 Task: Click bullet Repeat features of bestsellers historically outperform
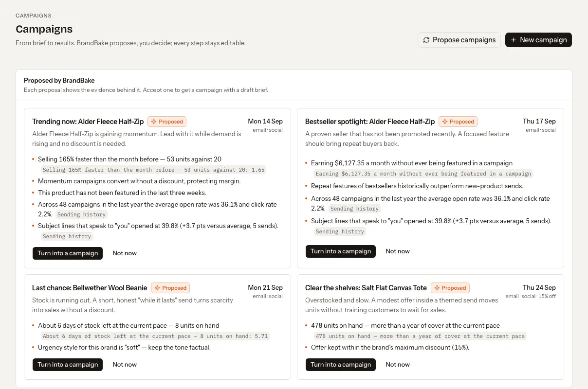click(x=417, y=186)
